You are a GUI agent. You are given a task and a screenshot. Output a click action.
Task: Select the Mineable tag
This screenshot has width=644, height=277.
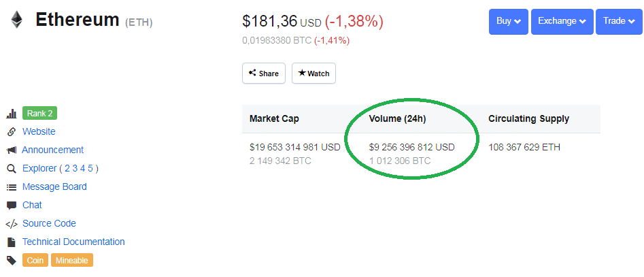[72, 260]
